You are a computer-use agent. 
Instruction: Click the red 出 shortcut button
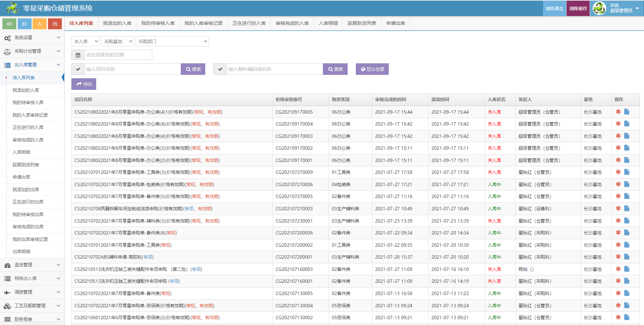(x=55, y=24)
